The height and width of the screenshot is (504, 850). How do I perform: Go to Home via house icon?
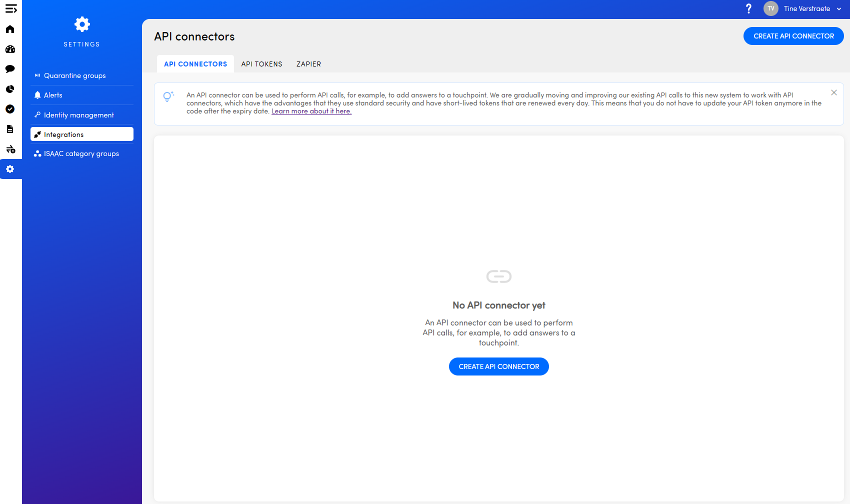tap(10, 29)
